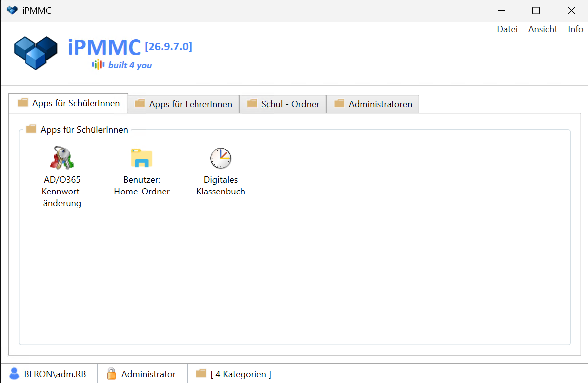Click the iPMMC blue cubes logo

click(x=36, y=53)
